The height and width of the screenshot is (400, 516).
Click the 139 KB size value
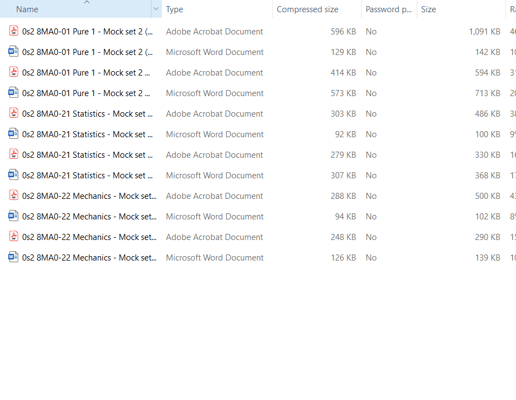point(488,258)
